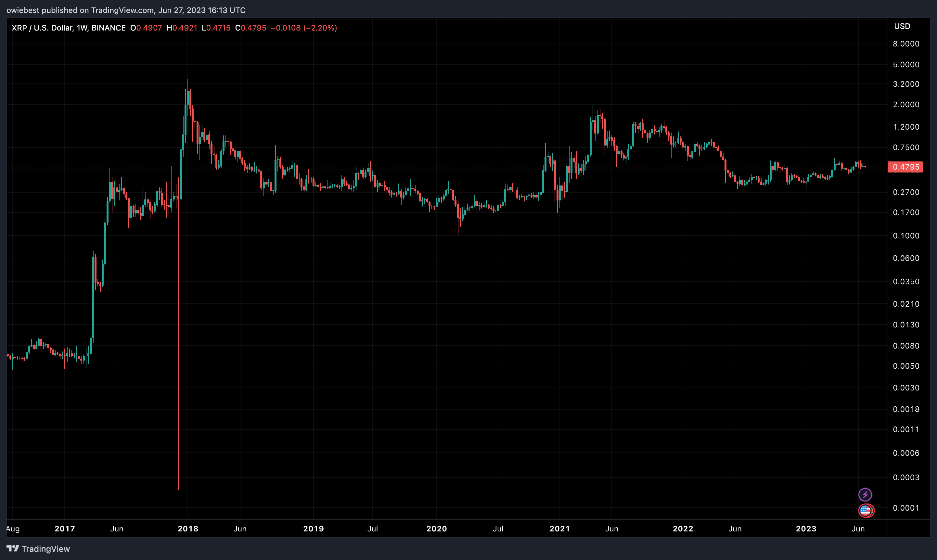Click the 1.2000 price axis label

(906, 127)
